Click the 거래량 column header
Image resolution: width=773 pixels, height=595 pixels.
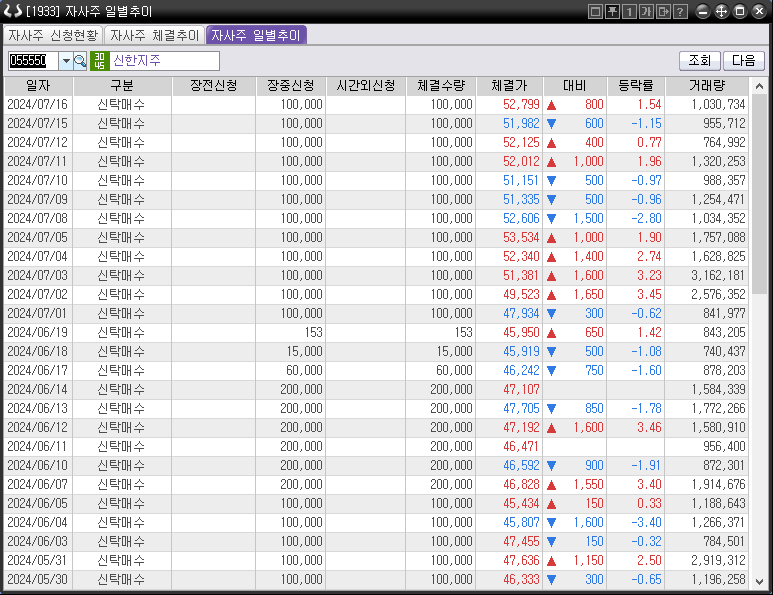coord(707,86)
